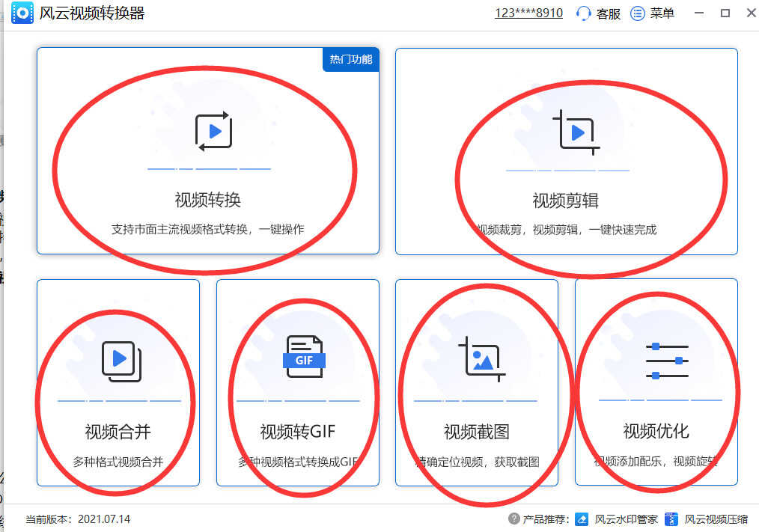759x532 pixels.
Task: Click the 风云视频转换器 window title
Action: point(92,13)
